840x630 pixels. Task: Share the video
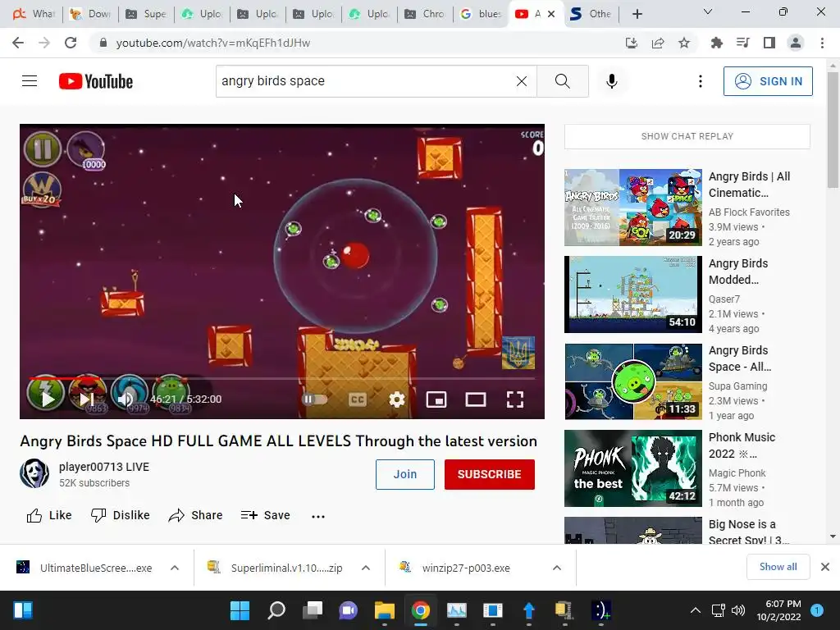pyautogui.click(x=195, y=515)
